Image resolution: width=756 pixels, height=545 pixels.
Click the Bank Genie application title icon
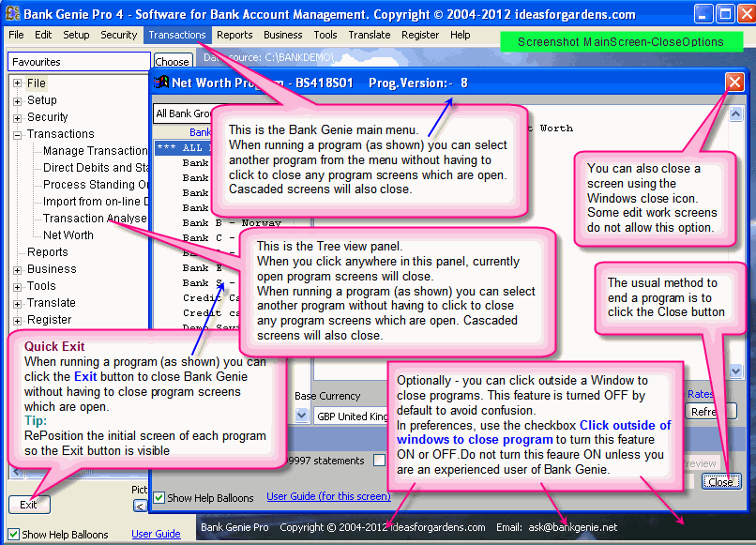pyautogui.click(x=12, y=13)
